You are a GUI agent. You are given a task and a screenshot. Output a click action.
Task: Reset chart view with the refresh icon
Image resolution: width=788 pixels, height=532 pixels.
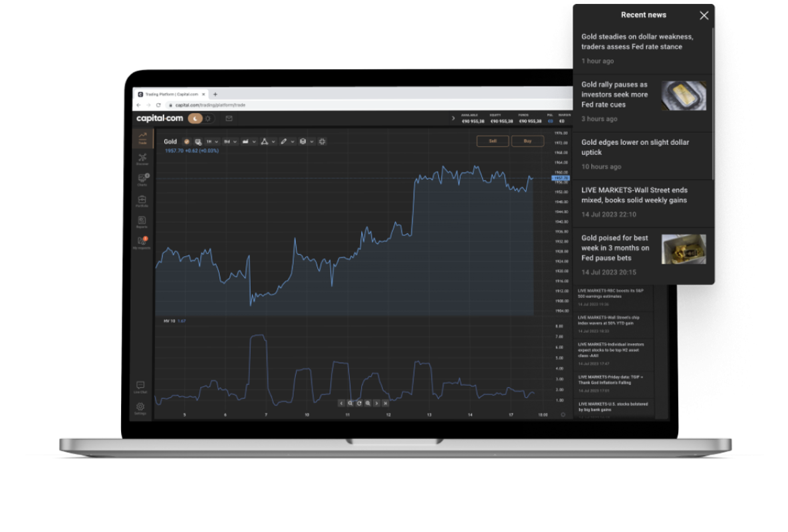[x=359, y=403]
